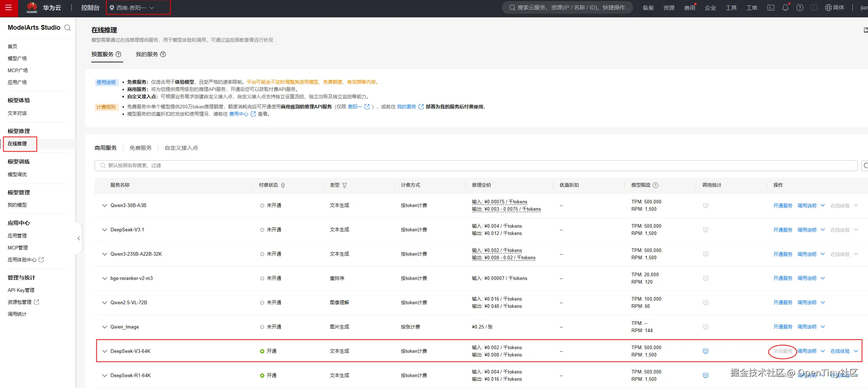Open API Key管理 in the sidebar
868x388 pixels.
tap(21, 290)
